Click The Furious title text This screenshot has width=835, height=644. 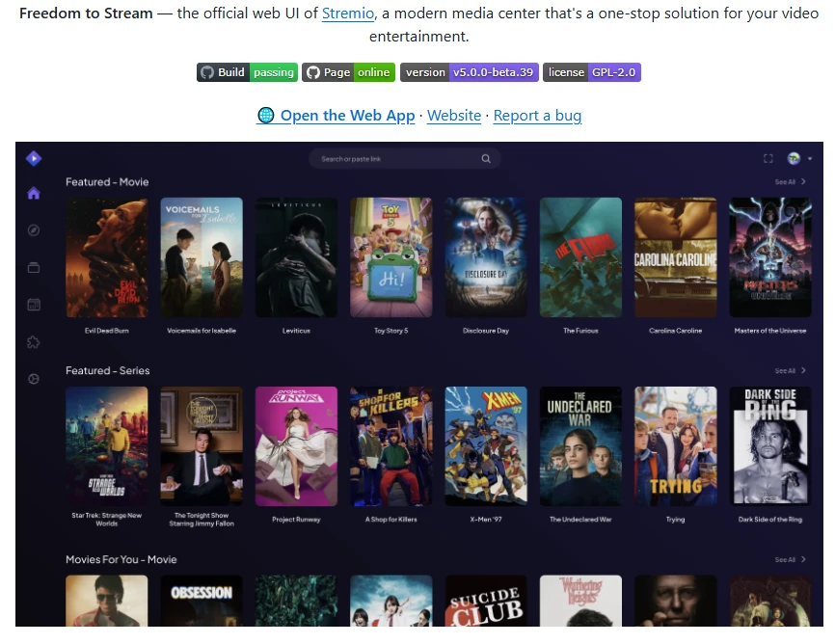pyautogui.click(x=580, y=331)
